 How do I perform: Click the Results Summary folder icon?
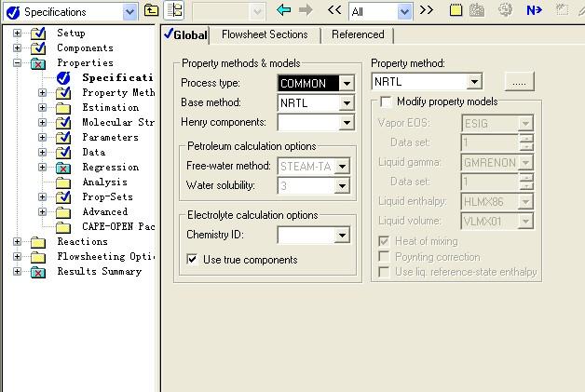click(x=38, y=272)
